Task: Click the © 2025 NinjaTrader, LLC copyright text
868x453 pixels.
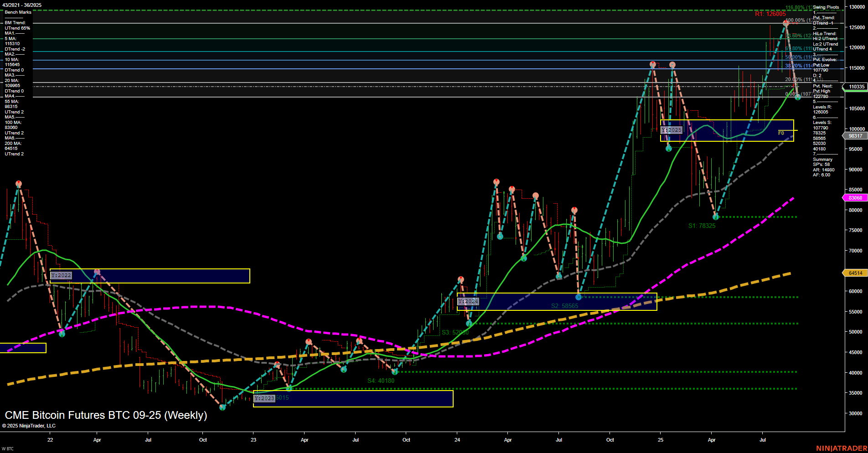Action: (29, 425)
